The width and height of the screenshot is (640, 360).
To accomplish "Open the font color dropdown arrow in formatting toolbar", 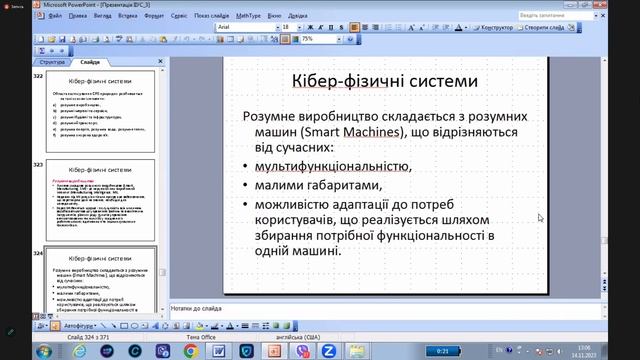I will (x=466, y=27).
